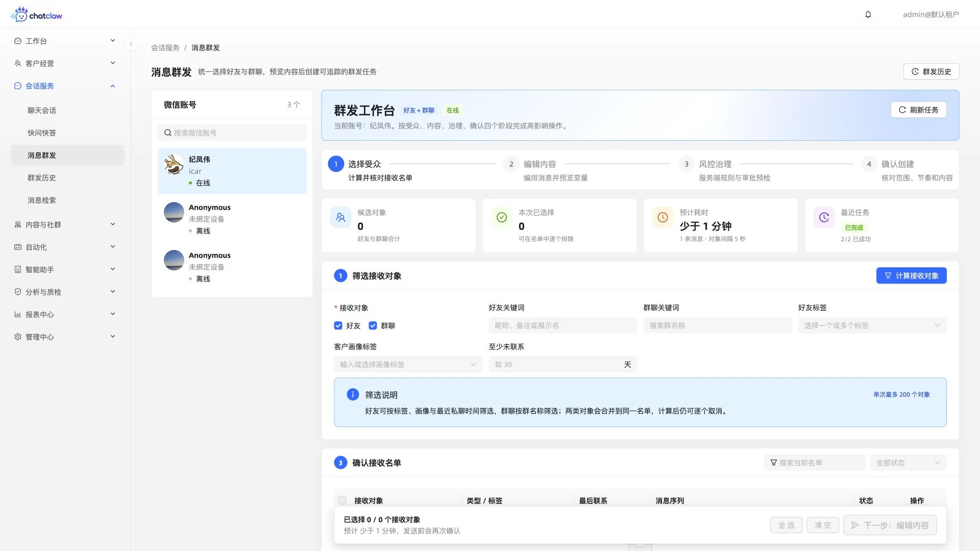Click the 单次最多 200 个对象 note
Screen dimensions: 980x551
coord(901,394)
